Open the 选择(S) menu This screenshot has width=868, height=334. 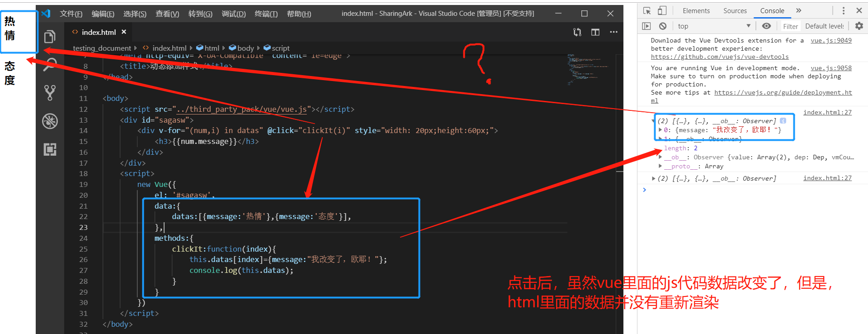[x=135, y=14]
